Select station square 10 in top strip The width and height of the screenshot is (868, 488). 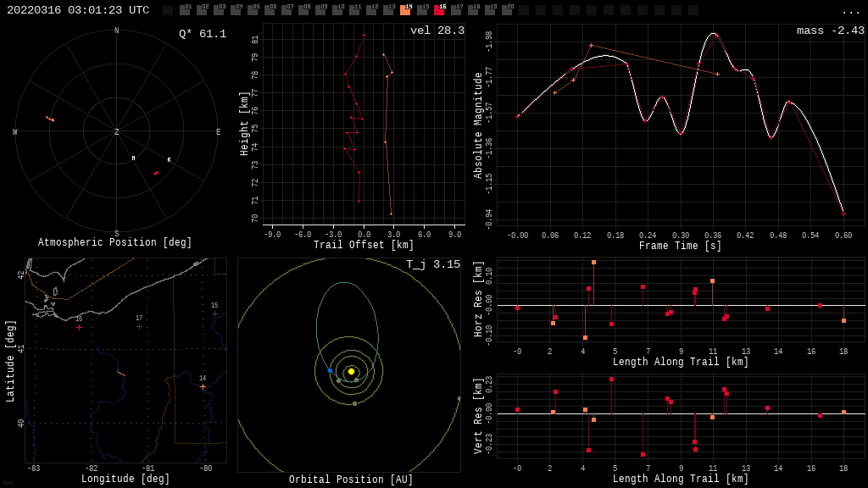337,10
